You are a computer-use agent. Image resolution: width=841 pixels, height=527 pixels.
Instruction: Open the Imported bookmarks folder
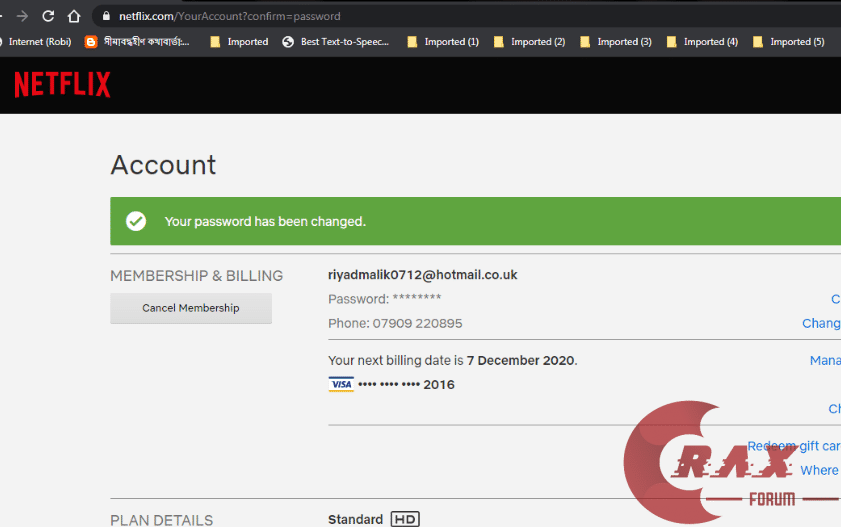pos(239,42)
